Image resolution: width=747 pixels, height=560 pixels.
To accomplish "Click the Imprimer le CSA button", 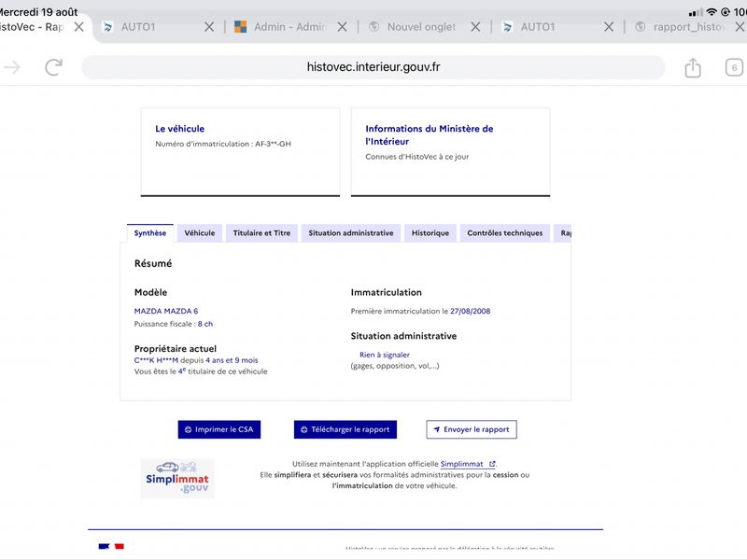I will tap(219, 429).
